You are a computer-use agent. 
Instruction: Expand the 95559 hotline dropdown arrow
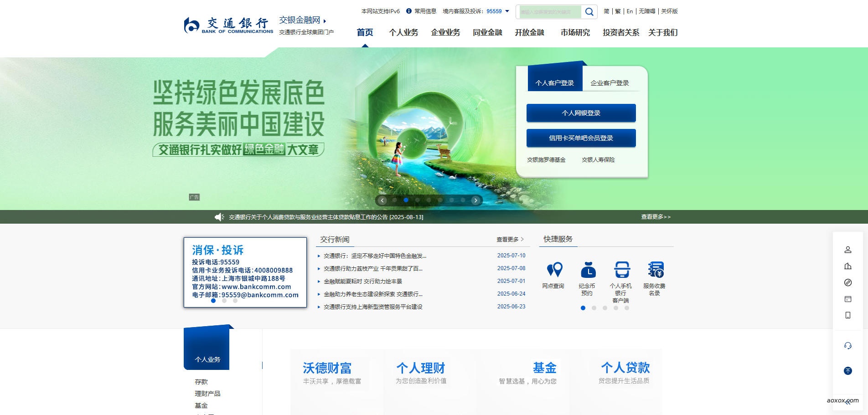click(x=507, y=11)
